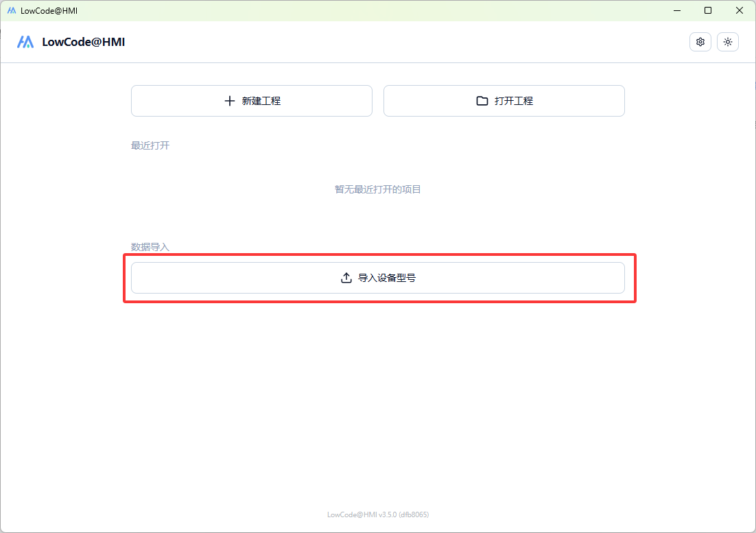This screenshot has width=756, height=533.
Task: Open settings via the gear icon
Action: pyautogui.click(x=700, y=42)
